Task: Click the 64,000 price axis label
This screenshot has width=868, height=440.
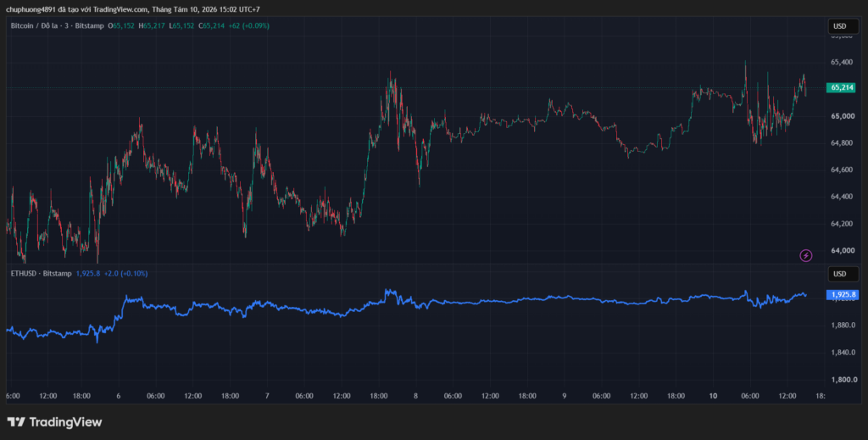Action: pyautogui.click(x=842, y=251)
